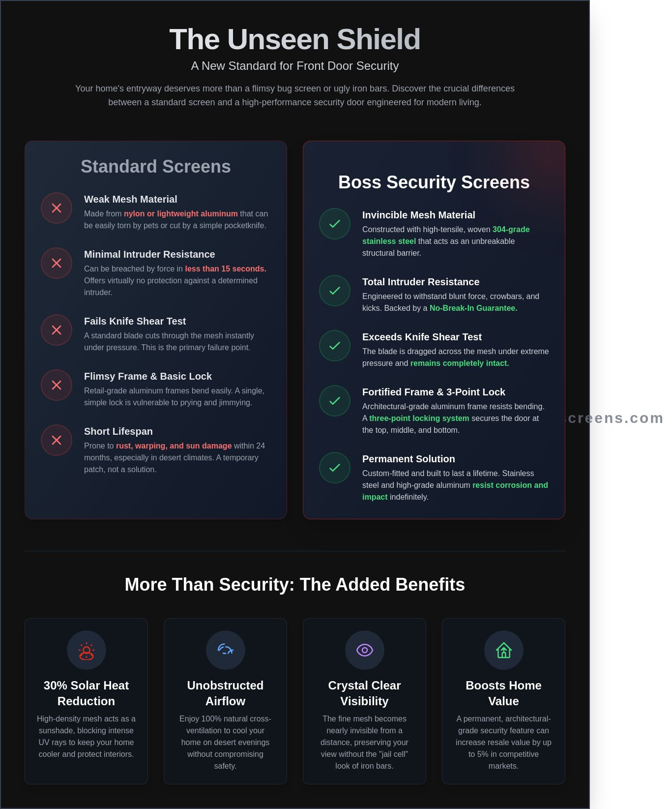Click the three-point locking system highlighted text
This screenshot has height=809, width=672.
[419, 418]
